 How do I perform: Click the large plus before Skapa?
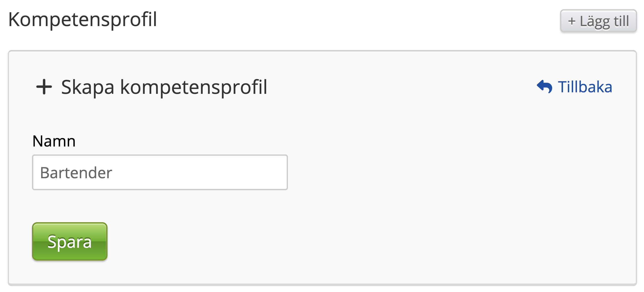coord(44,87)
